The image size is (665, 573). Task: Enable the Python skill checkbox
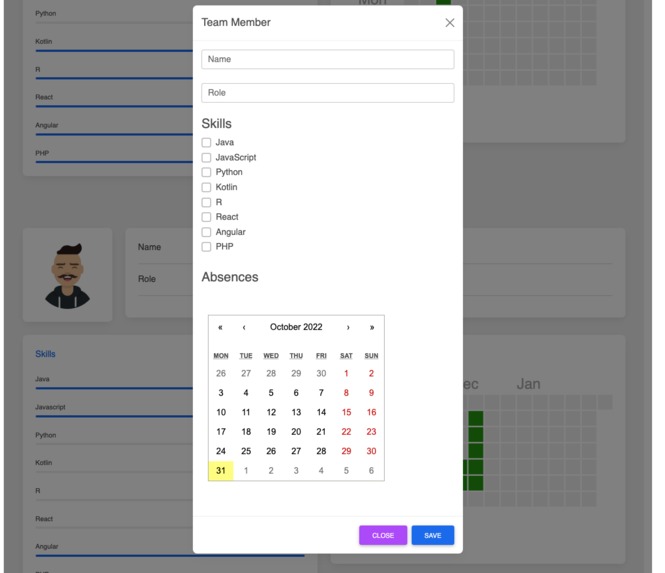point(206,172)
